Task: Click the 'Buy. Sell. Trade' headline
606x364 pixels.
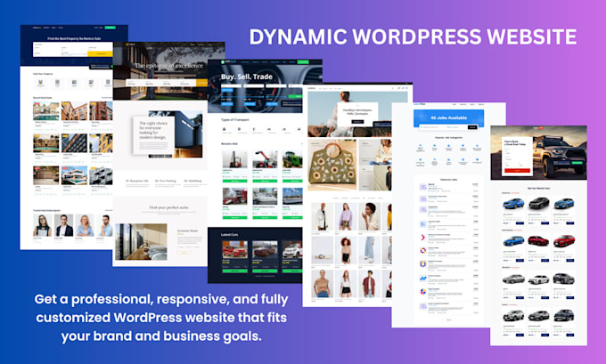Action: [247, 77]
